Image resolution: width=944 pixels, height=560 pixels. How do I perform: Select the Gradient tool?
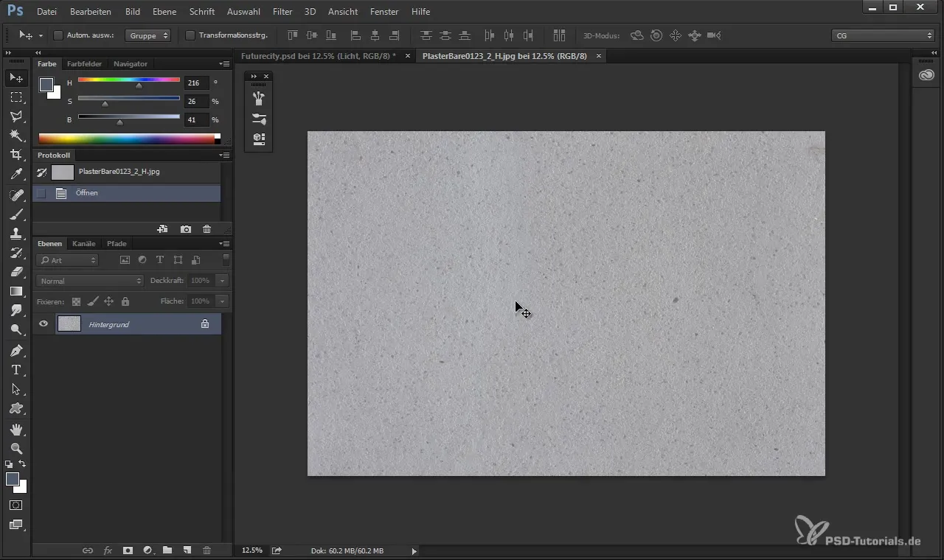16,291
